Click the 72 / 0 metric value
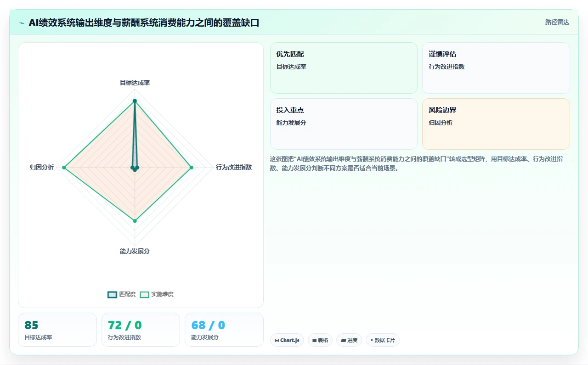 click(x=125, y=325)
